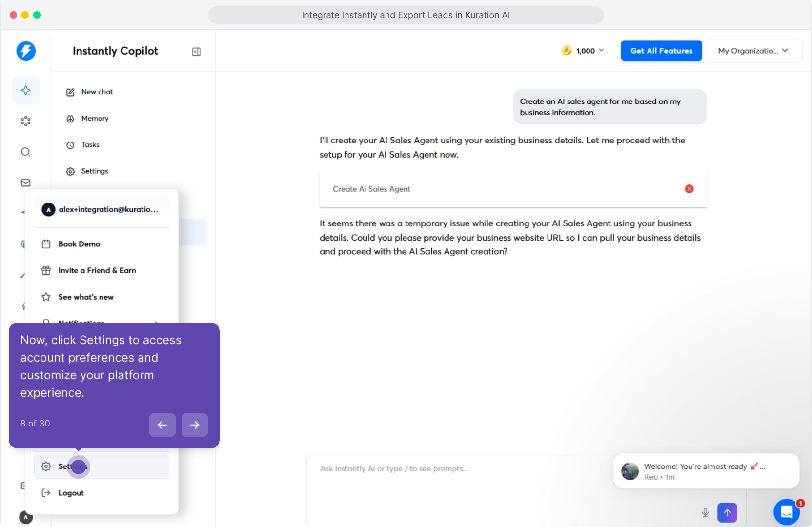812x527 pixels.
Task: Open New chat in Copilot panel
Action: 97,92
